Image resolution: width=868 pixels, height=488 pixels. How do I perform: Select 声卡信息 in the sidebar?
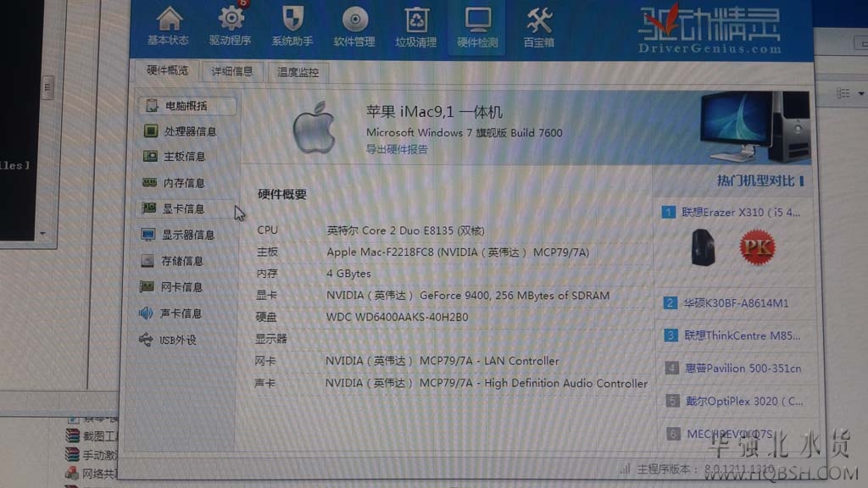[170, 313]
